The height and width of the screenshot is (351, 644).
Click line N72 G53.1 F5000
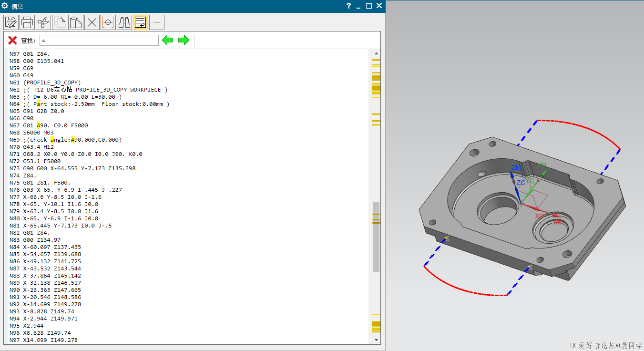pos(35,161)
